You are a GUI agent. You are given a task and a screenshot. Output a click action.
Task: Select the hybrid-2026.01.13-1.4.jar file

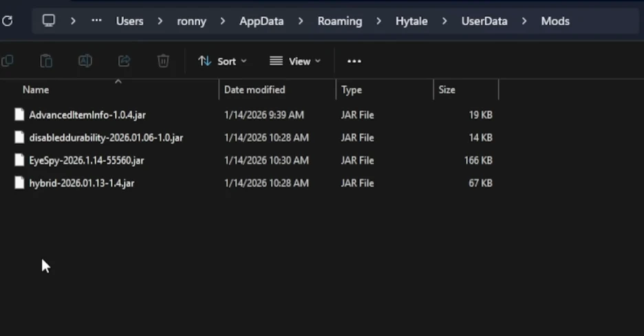tap(81, 183)
